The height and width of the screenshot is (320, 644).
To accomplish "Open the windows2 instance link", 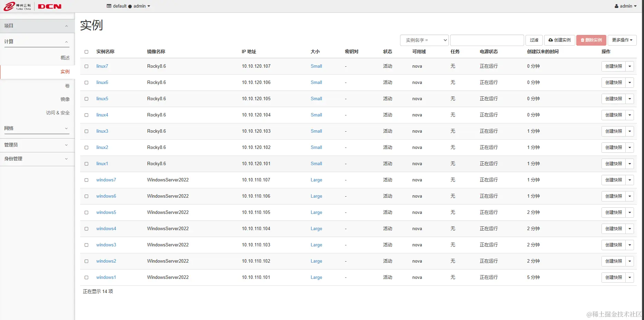I will (x=106, y=261).
